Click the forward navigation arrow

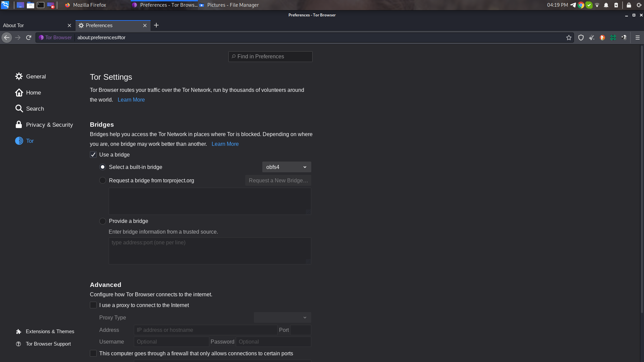coord(18,38)
